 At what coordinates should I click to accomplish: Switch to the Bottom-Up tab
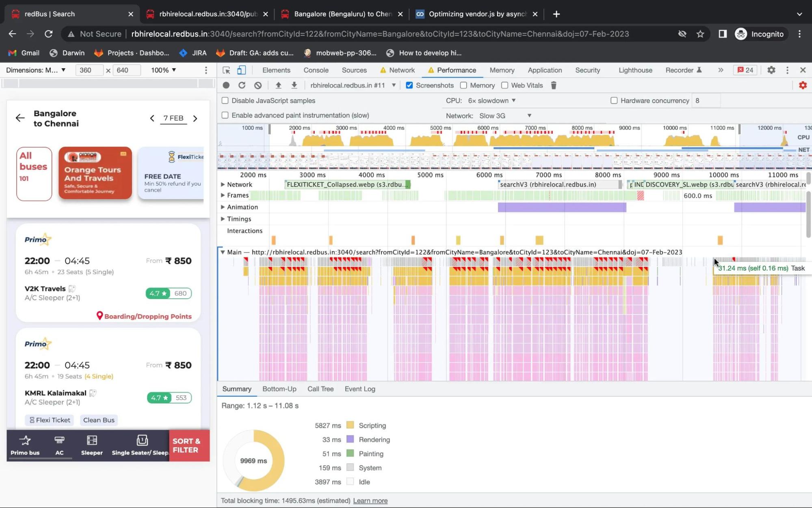coord(279,389)
